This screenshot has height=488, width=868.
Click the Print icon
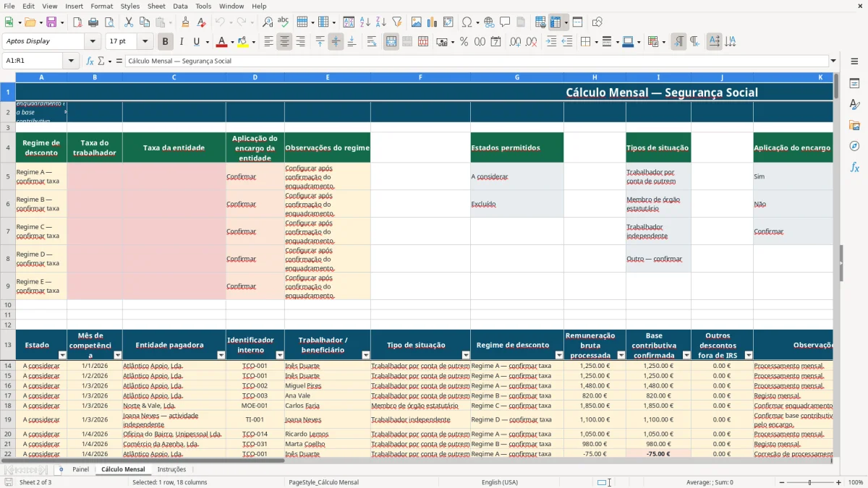[x=93, y=22]
